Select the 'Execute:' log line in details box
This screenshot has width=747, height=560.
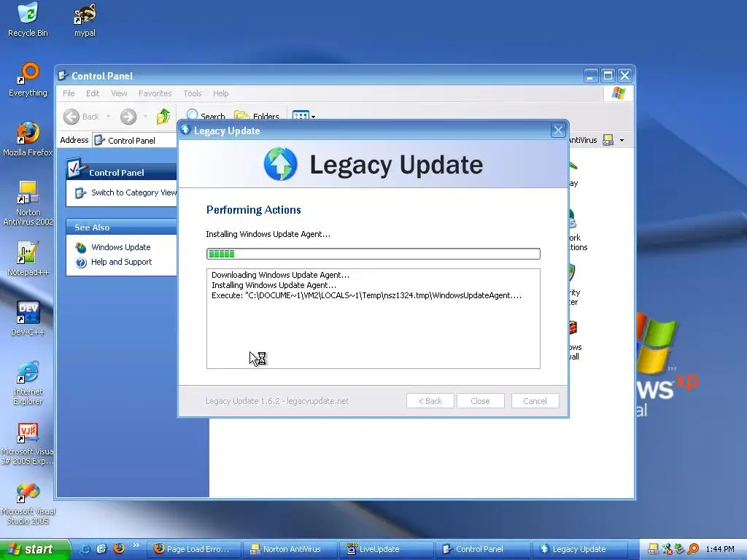[366, 295]
